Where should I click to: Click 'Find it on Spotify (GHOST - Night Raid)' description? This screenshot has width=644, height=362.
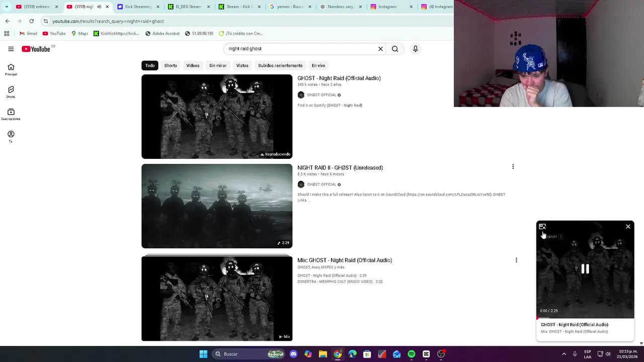pyautogui.click(x=330, y=106)
